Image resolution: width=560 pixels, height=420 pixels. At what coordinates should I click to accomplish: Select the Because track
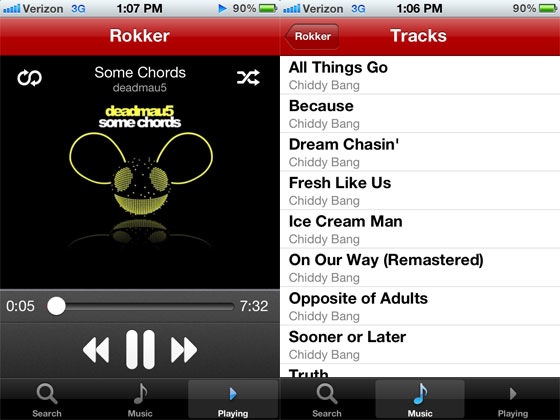pos(420,114)
